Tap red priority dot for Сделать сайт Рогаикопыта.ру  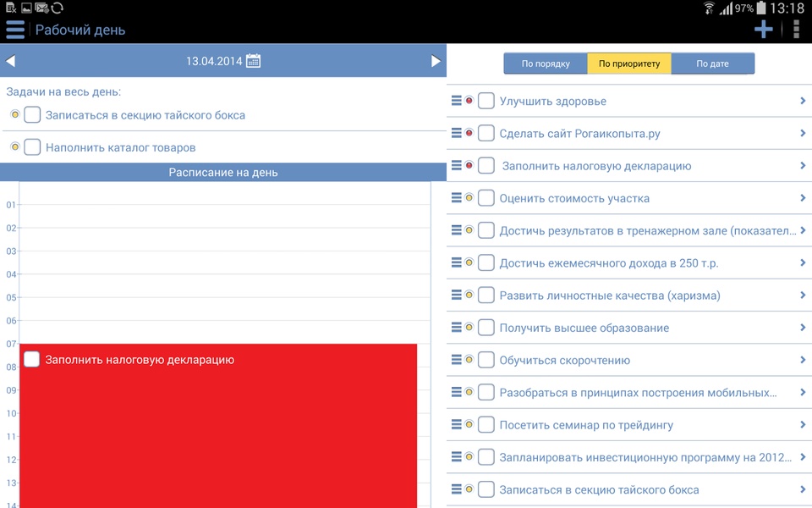click(469, 133)
